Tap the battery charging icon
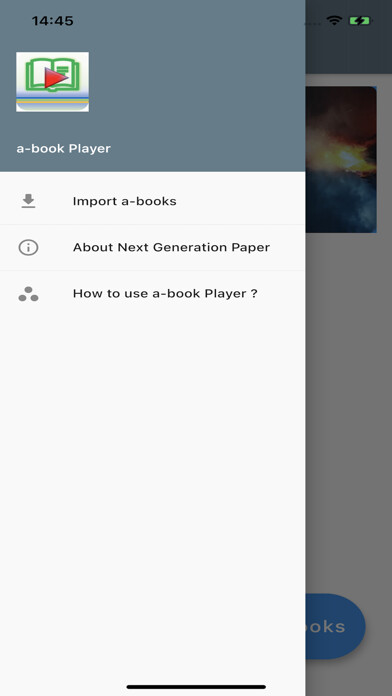 [x=360, y=21]
